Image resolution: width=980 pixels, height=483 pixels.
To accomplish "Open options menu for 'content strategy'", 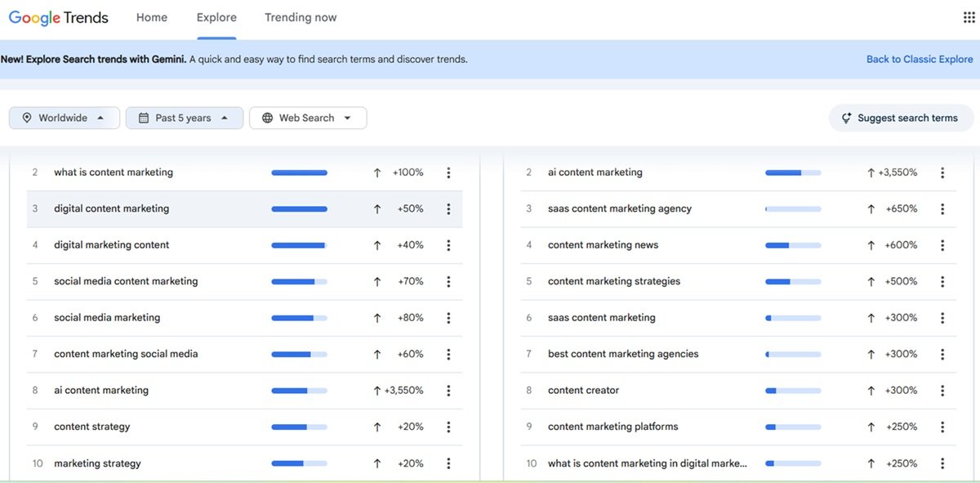I will pos(448,427).
